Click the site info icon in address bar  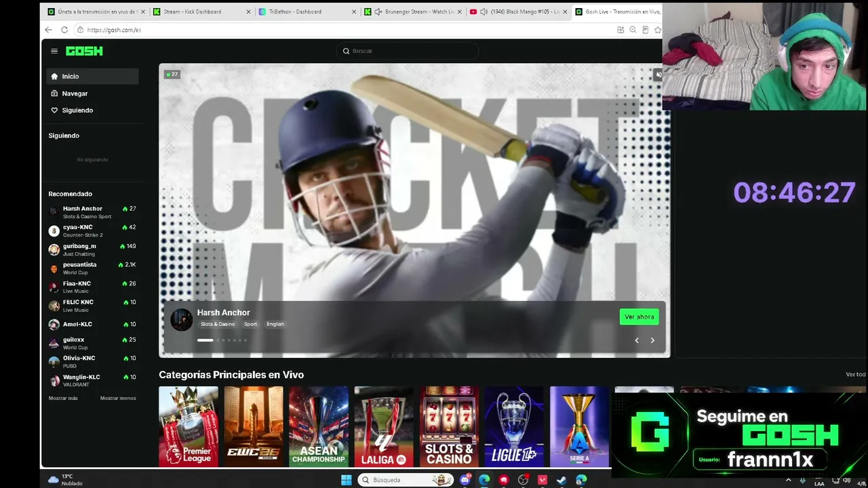click(x=80, y=30)
